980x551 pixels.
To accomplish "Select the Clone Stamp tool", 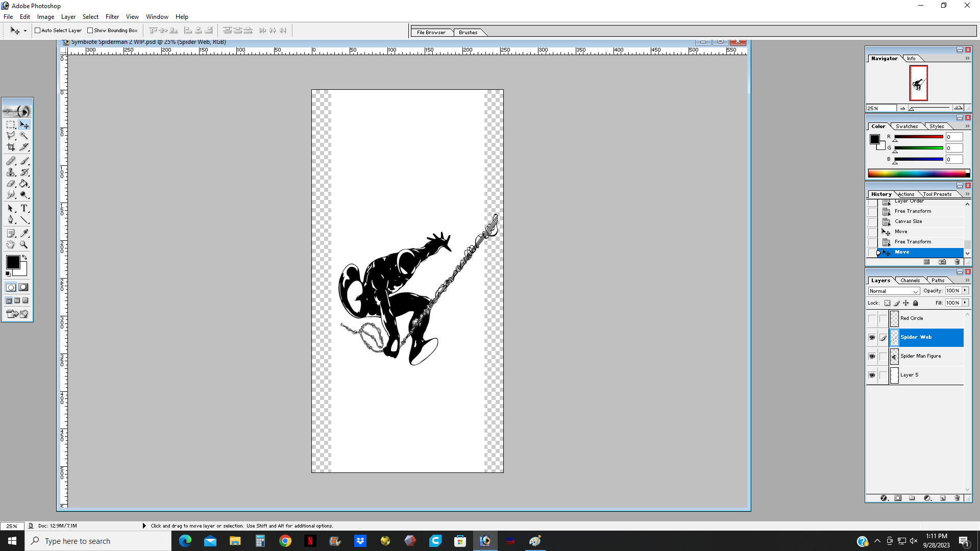I will tap(11, 172).
